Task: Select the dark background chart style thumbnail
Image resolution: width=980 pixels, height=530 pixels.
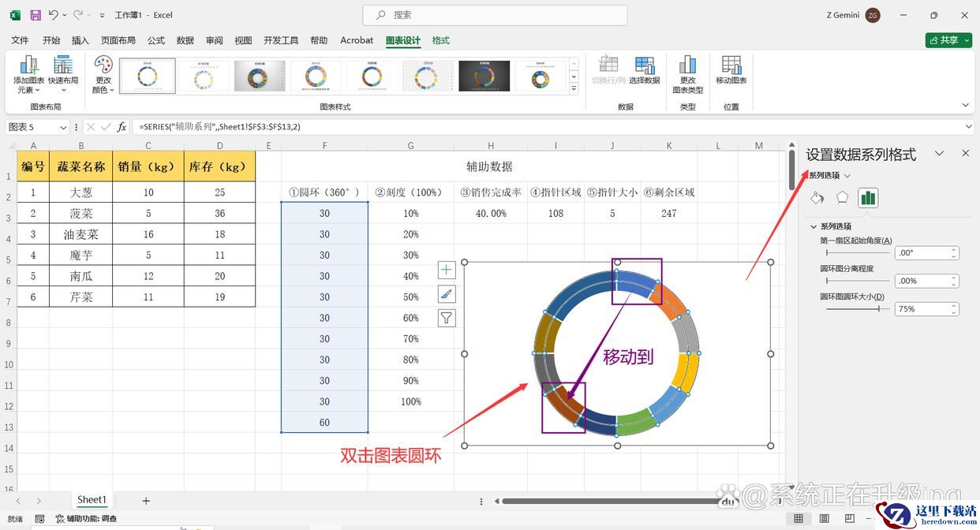Action: click(484, 77)
